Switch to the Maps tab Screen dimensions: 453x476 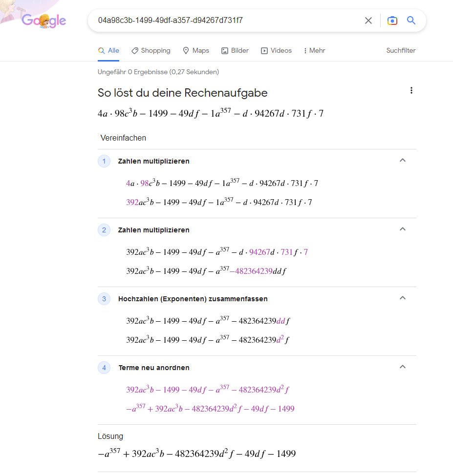196,51
